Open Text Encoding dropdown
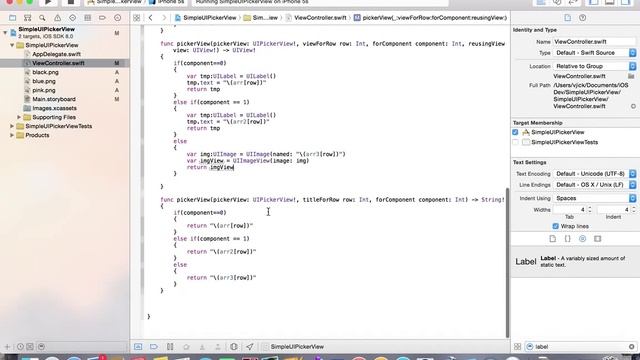The height and width of the screenshot is (360, 640). pyautogui.click(x=594, y=174)
